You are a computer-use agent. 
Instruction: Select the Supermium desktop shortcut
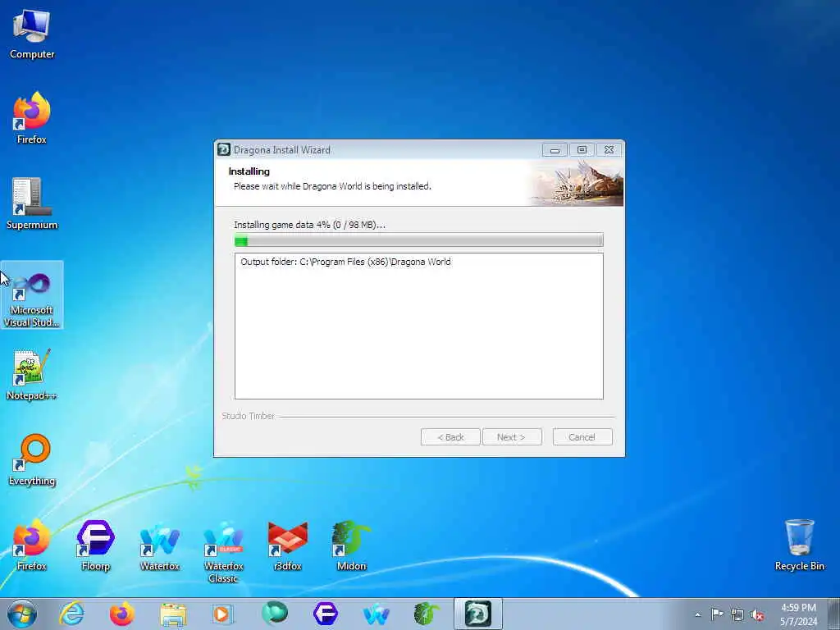coord(32,203)
